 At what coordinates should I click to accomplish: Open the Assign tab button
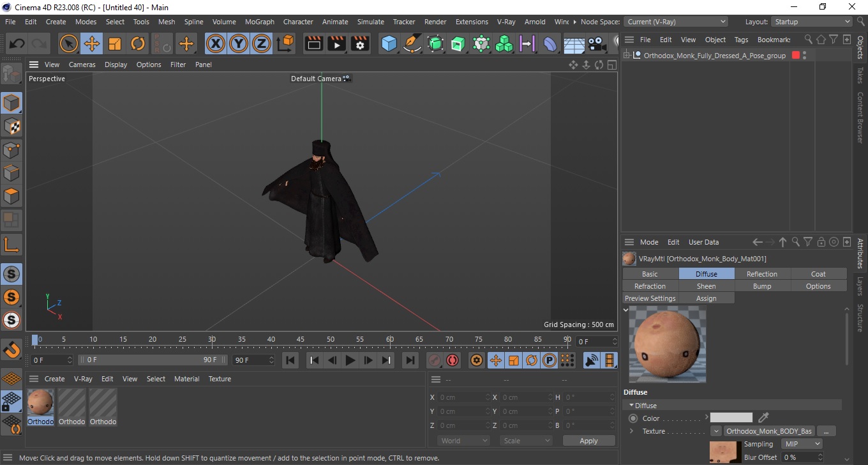[706, 298]
